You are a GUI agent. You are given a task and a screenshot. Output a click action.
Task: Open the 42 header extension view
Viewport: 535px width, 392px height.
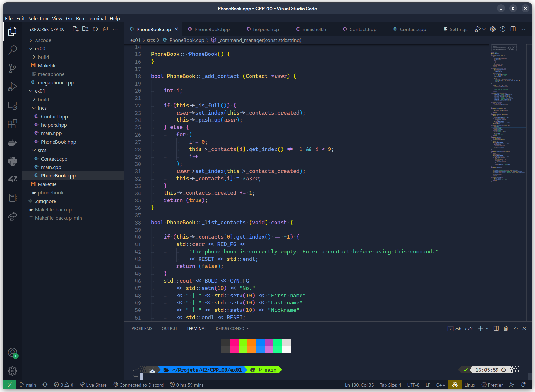(13, 179)
